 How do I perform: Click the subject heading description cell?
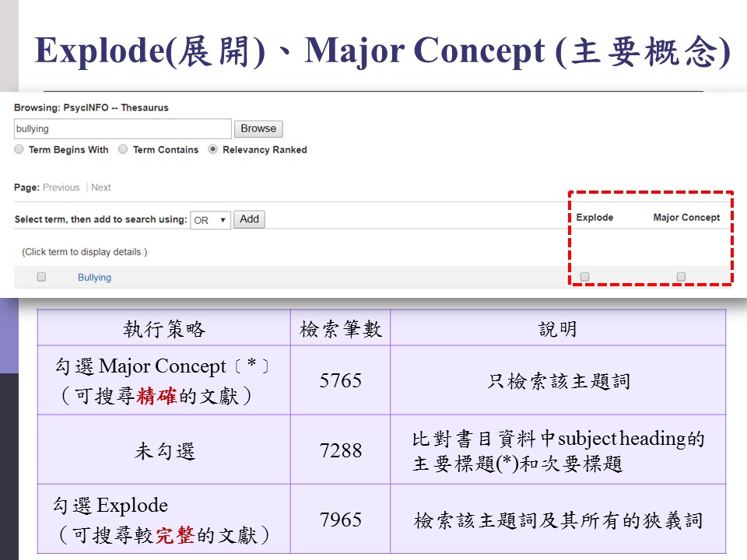click(558, 450)
